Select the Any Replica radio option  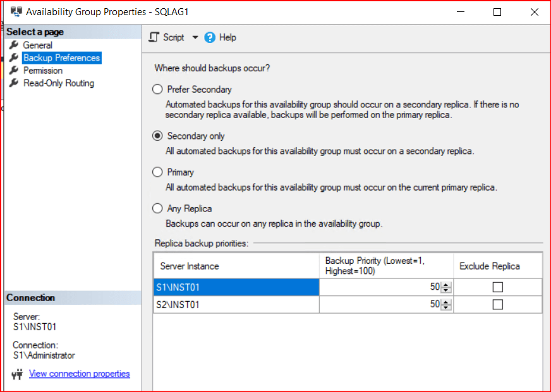(x=157, y=208)
